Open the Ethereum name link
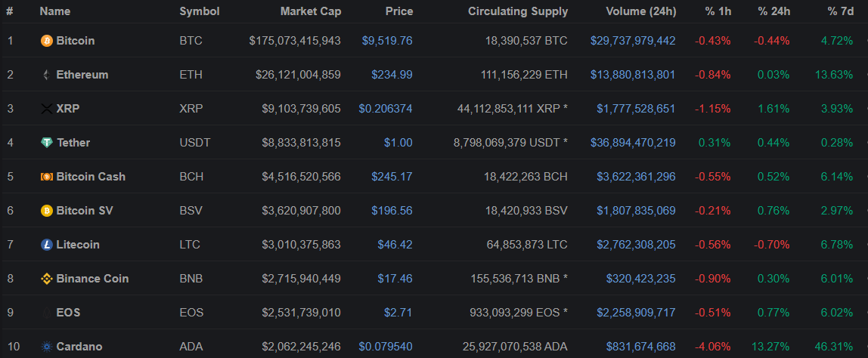The height and width of the screenshot is (358, 868). point(82,75)
